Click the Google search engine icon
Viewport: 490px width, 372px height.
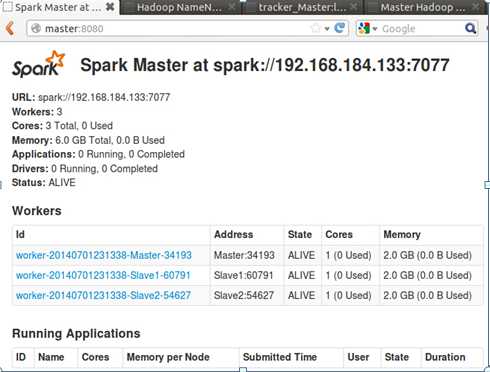(364, 28)
